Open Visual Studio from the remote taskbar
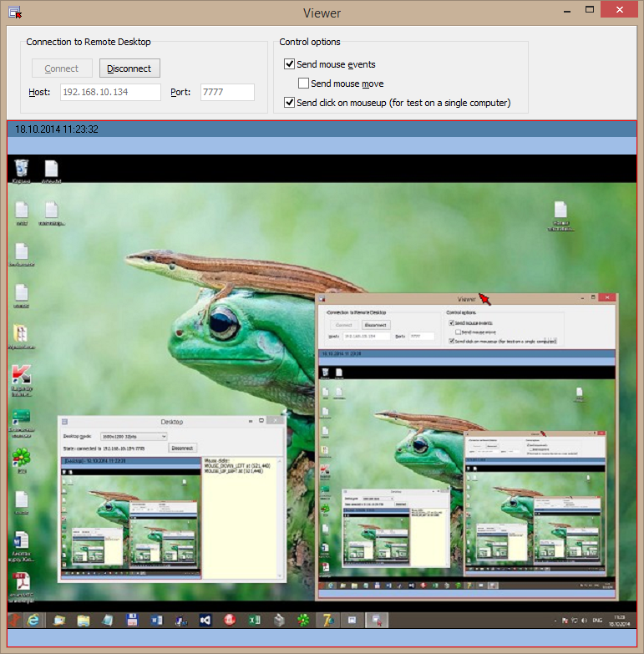The image size is (644, 654). (x=205, y=621)
